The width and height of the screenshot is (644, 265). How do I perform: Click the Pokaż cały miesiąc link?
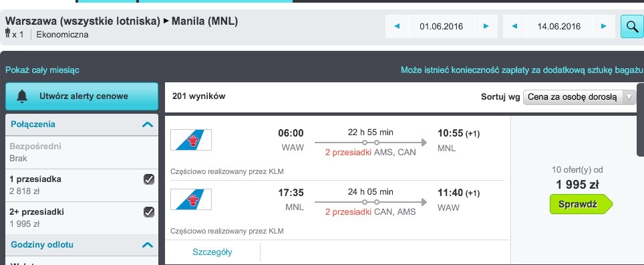[42, 70]
